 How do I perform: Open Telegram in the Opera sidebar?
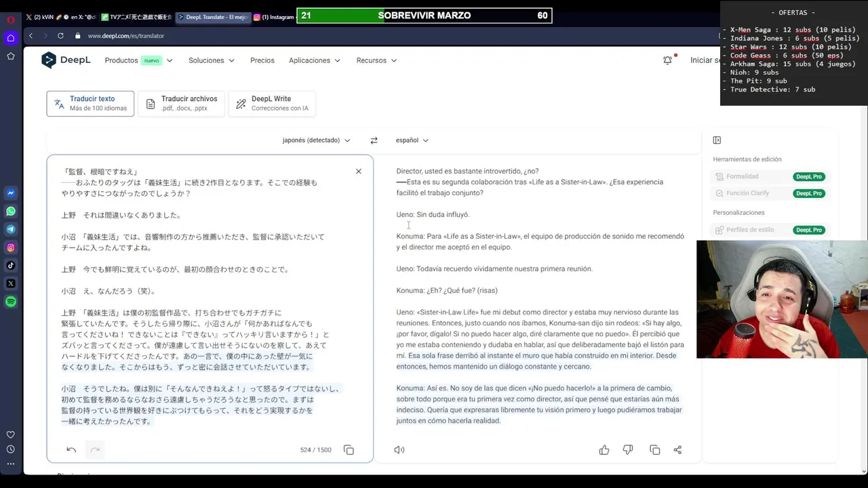click(x=11, y=229)
